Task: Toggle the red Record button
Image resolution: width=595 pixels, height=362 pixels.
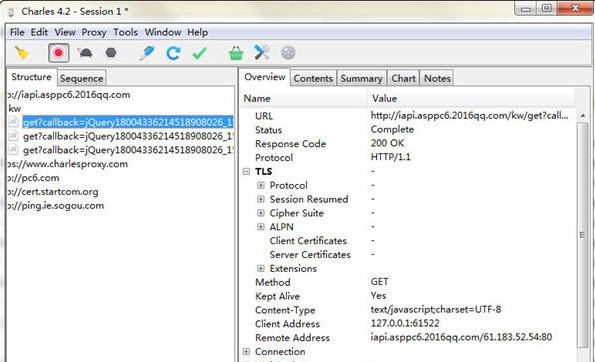Action: click(58, 53)
